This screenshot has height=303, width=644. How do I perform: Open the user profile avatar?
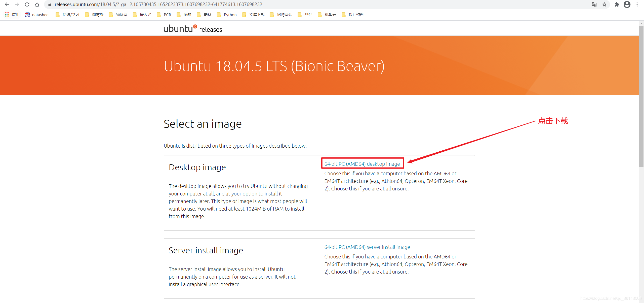627,4
